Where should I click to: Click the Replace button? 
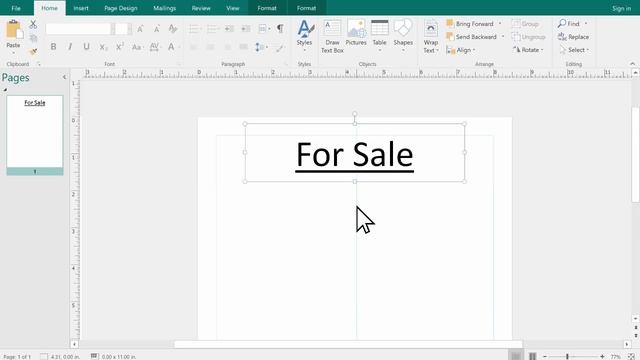pyautogui.click(x=573, y=37)
